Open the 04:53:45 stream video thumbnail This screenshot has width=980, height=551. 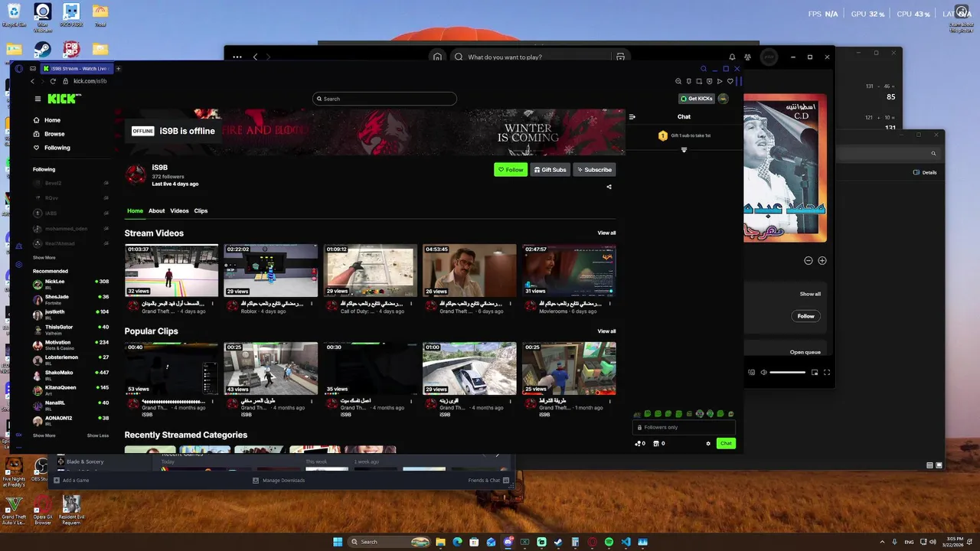click(469, 270)
